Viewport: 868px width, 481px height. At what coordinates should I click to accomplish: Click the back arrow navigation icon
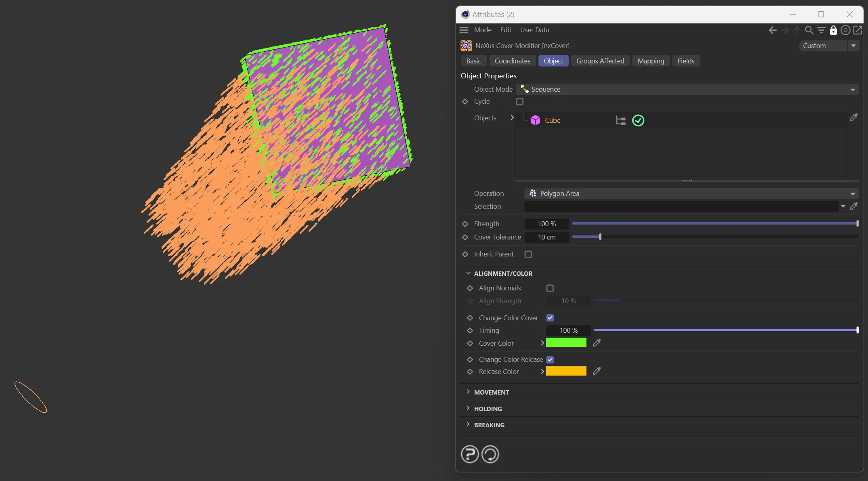click(772, 30)
